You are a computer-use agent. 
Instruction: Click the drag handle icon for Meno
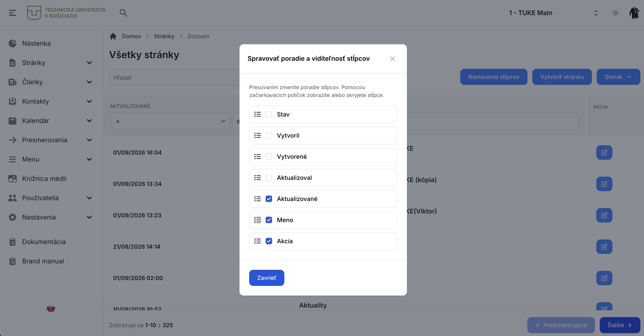pos(258,220)
